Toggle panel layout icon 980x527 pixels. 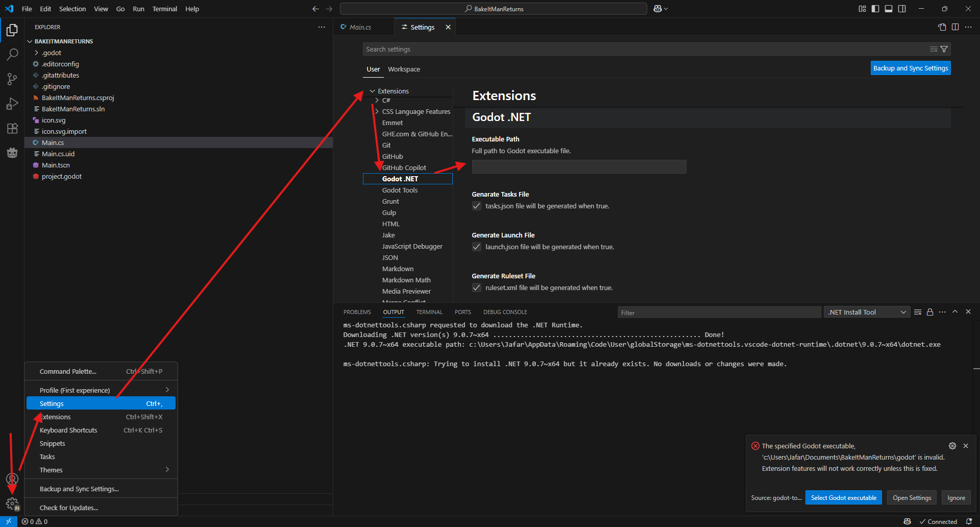tap(889, 9)
